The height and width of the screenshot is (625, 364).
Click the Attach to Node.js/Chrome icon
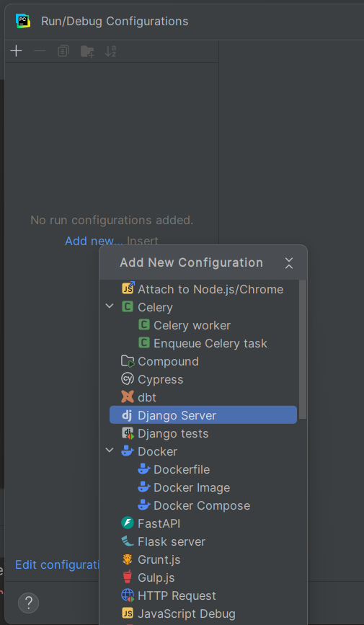click(128, 288)
